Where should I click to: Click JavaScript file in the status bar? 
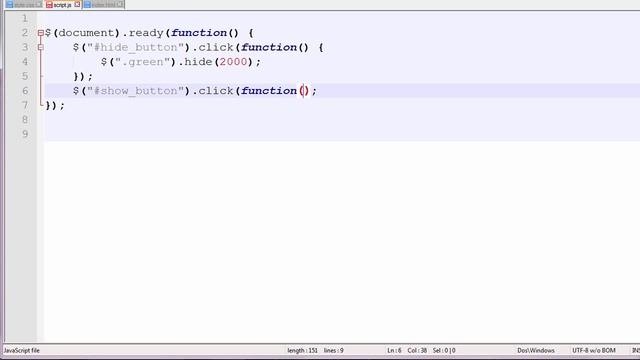point(22,350)
